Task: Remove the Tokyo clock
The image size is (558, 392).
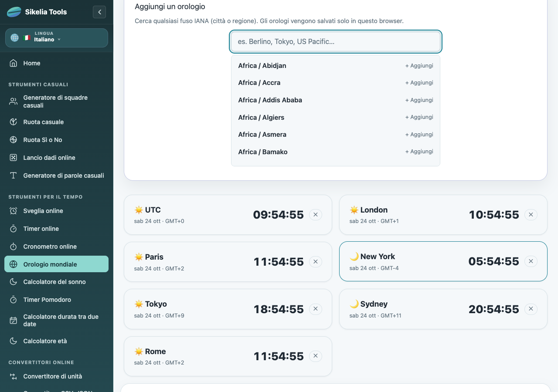Action: click(316, 309)
